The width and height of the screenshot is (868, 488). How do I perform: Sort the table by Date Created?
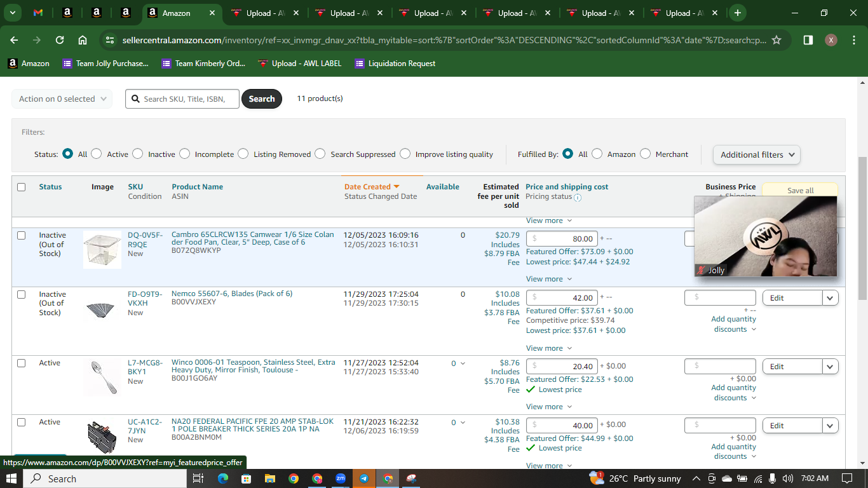point(372,187)
